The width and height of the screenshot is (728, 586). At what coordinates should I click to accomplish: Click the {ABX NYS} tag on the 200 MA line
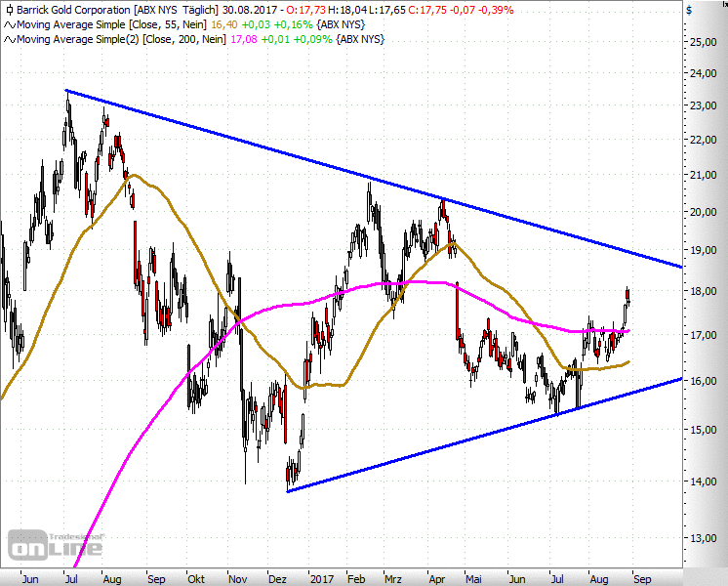pyautogui.click(x=360, y=39)
